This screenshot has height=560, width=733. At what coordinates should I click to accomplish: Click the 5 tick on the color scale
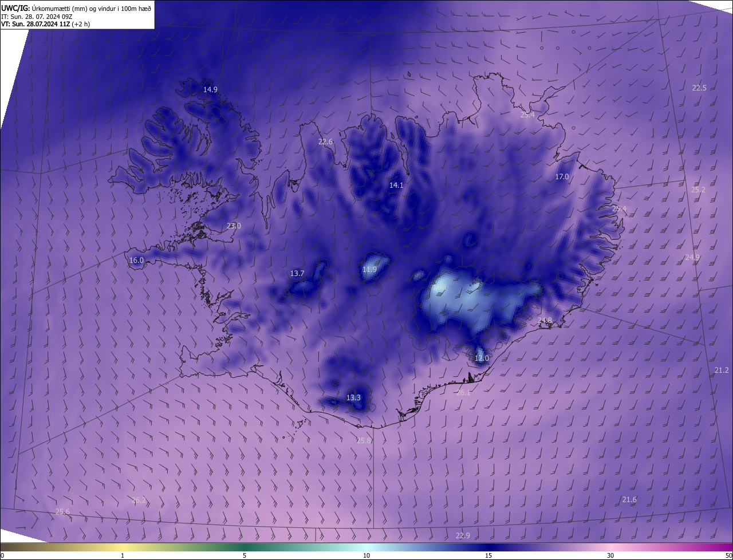245,555
